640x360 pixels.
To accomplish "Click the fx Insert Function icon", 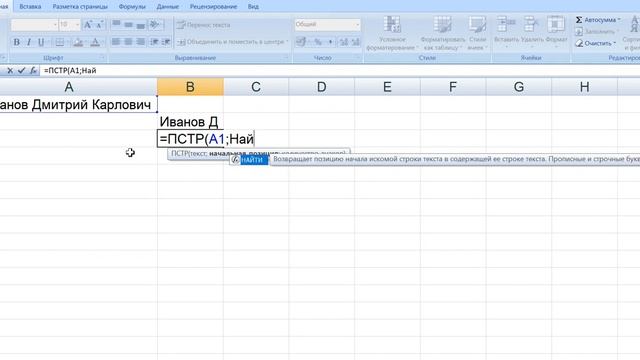I will click(x=33, y=71).
